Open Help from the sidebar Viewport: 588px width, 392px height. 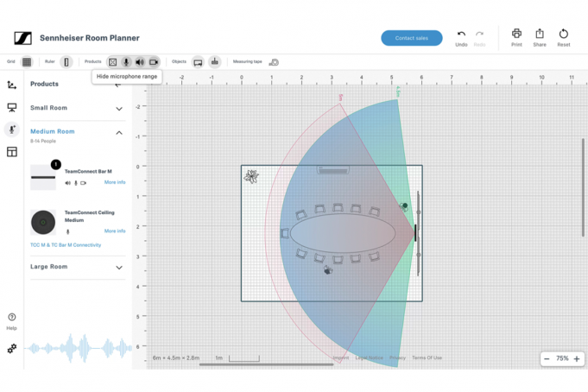11,322
